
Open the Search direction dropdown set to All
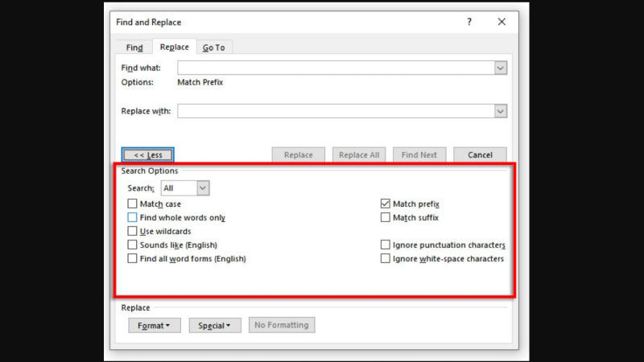pyautogui.click(x=202, y=187)
